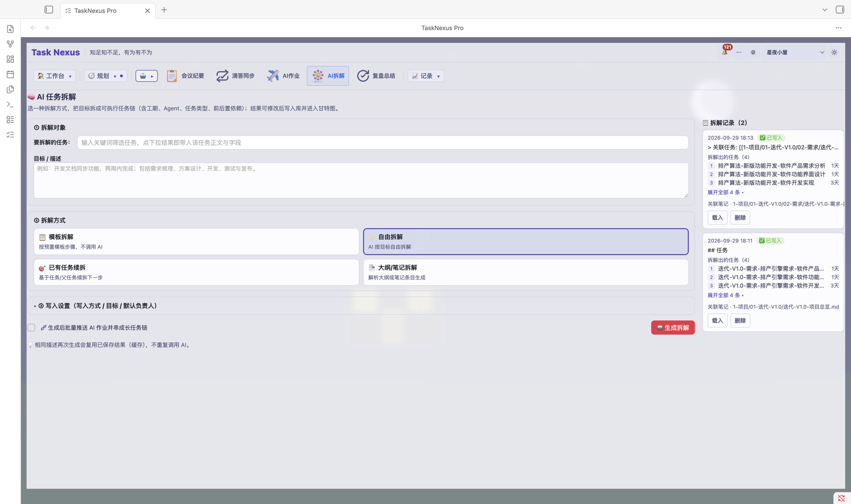Open the canvas grid sidebar icon
The width and height of the screenshot is (851, 504).
pos(10,59)
